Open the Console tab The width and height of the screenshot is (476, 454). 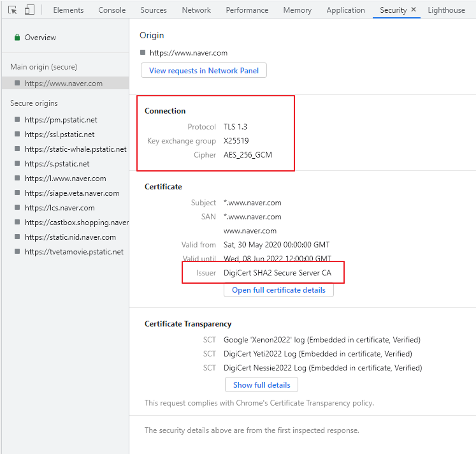point(112,10)
